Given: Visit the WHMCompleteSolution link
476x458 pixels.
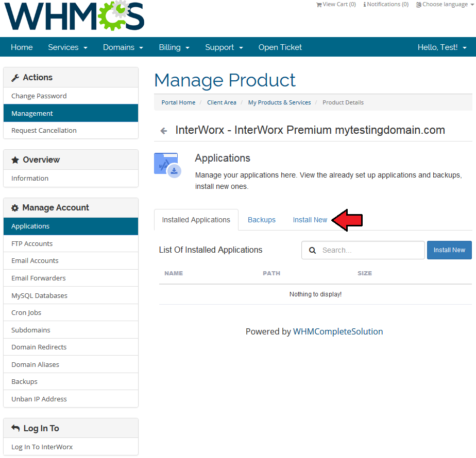Looking at the screenshot, I should 338,331.
